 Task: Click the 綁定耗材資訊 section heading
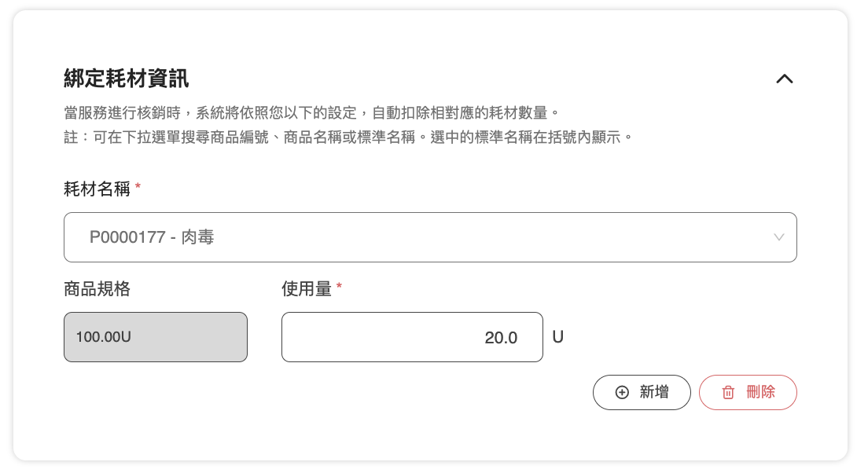click(x=126, y=79)
